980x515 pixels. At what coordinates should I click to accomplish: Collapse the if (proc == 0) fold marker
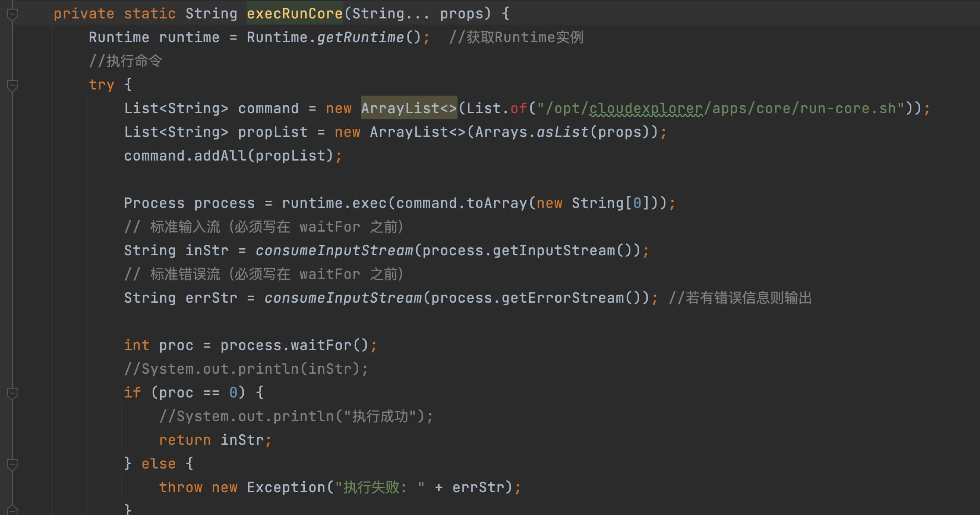coord(12,393)
